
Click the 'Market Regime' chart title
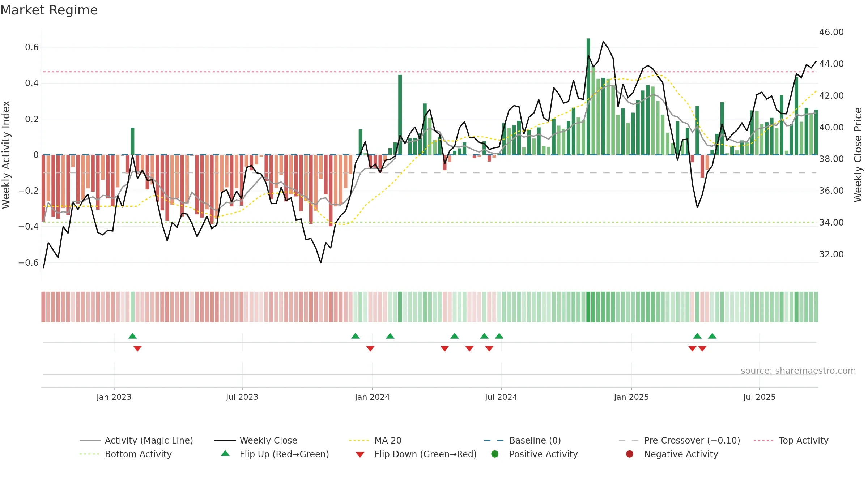[49, 10]
